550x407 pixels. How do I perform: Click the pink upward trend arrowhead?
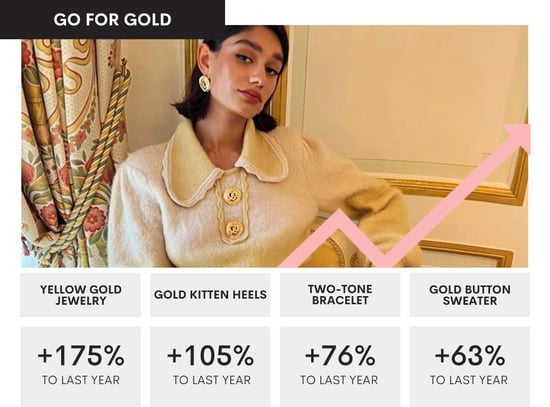[518, 136]
